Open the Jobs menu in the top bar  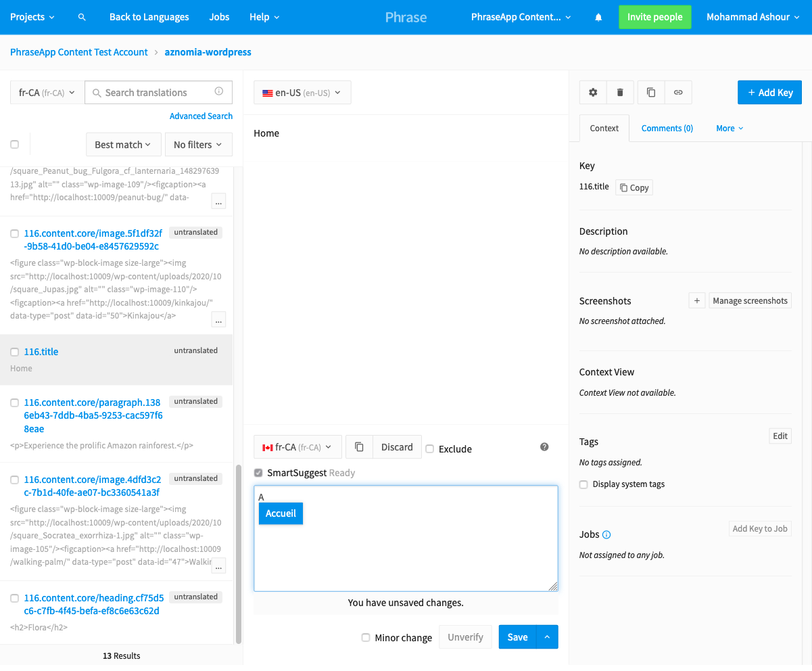[x=219, y=17]
